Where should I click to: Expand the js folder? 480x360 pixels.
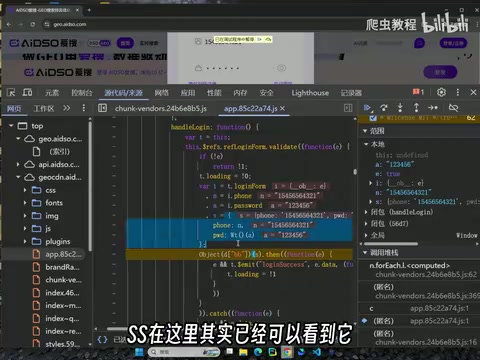point(25,229)
